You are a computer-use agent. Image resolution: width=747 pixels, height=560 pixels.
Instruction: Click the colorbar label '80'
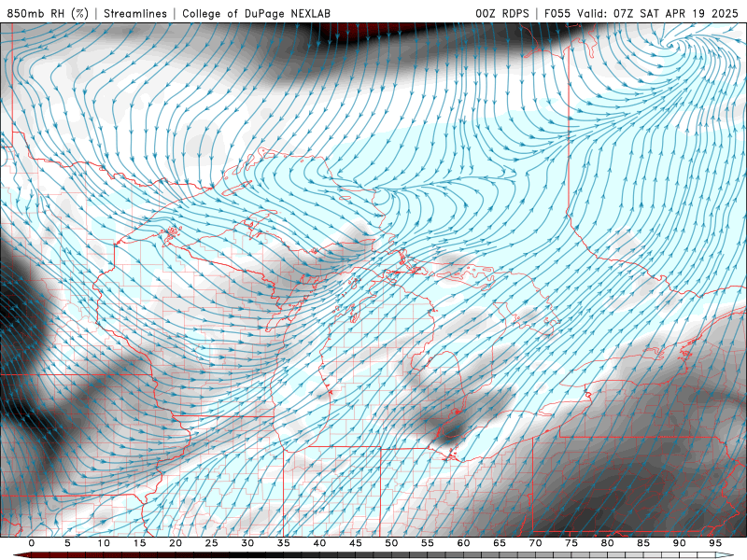[x=608, y=543]
